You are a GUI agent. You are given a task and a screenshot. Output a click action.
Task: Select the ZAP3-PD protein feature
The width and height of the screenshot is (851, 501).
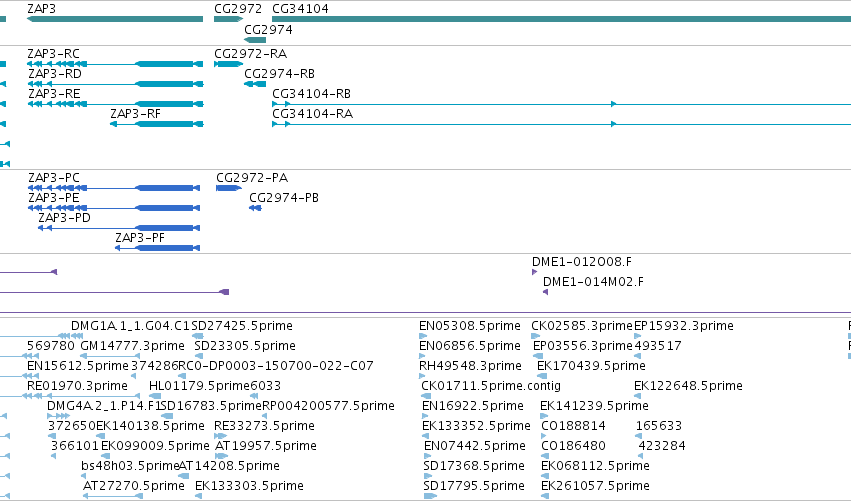119,228
